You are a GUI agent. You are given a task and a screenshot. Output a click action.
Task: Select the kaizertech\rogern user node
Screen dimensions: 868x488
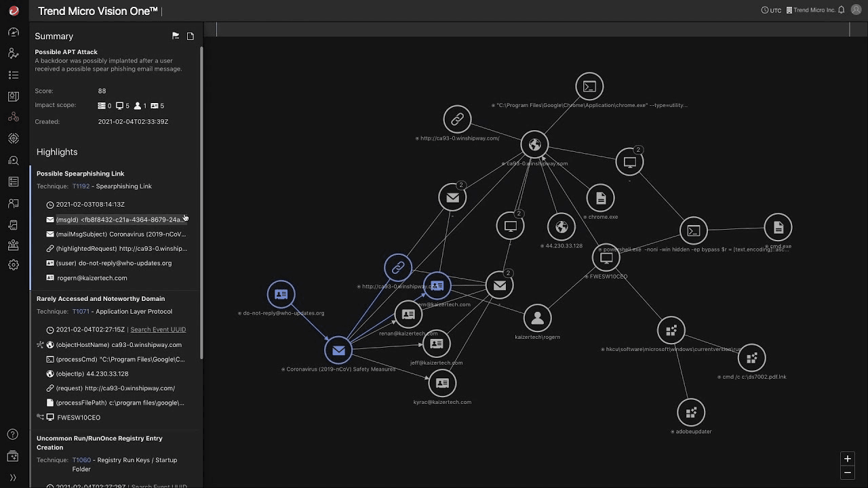click(x=537, y=318)
